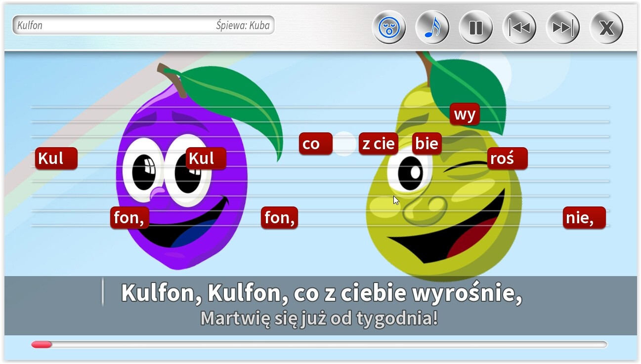The height and width of the screenshot is (364, 641).
Task: Select the leftmost Kul syllable marker
Action: pyautogui.click(x=56, y=158)
